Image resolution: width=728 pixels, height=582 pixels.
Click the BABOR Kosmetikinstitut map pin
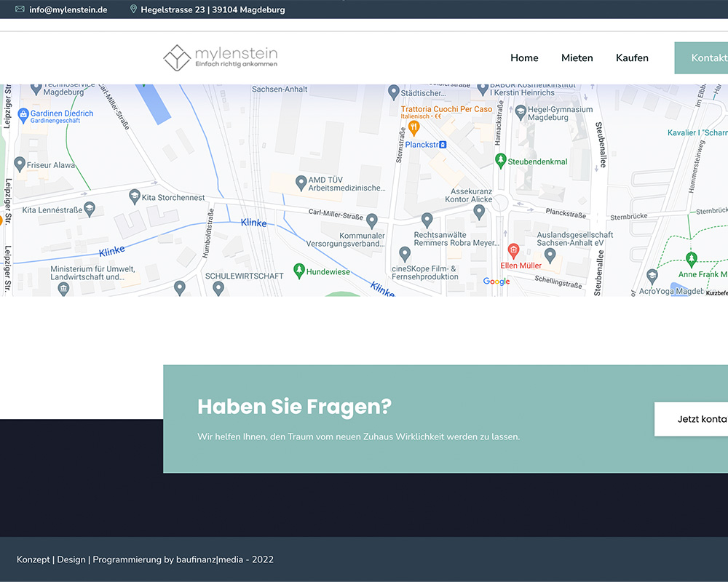[x=483, y=89]
